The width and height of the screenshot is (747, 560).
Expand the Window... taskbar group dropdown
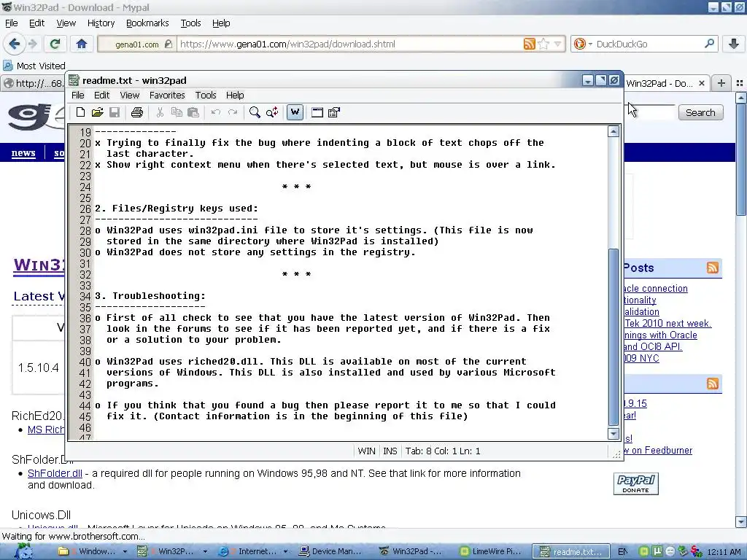click(125, 551)
